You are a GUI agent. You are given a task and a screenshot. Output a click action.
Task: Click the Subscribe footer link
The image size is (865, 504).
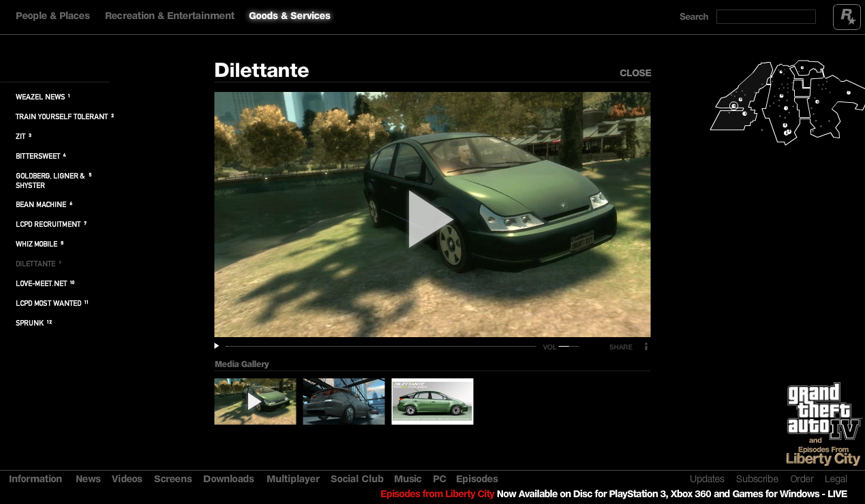click(x=757, y=479)
